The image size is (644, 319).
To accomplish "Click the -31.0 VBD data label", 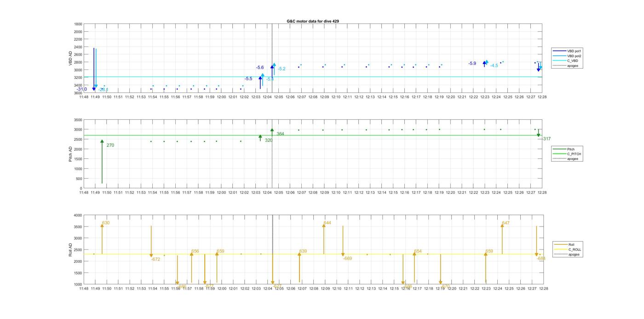I will tap(82, 89).
